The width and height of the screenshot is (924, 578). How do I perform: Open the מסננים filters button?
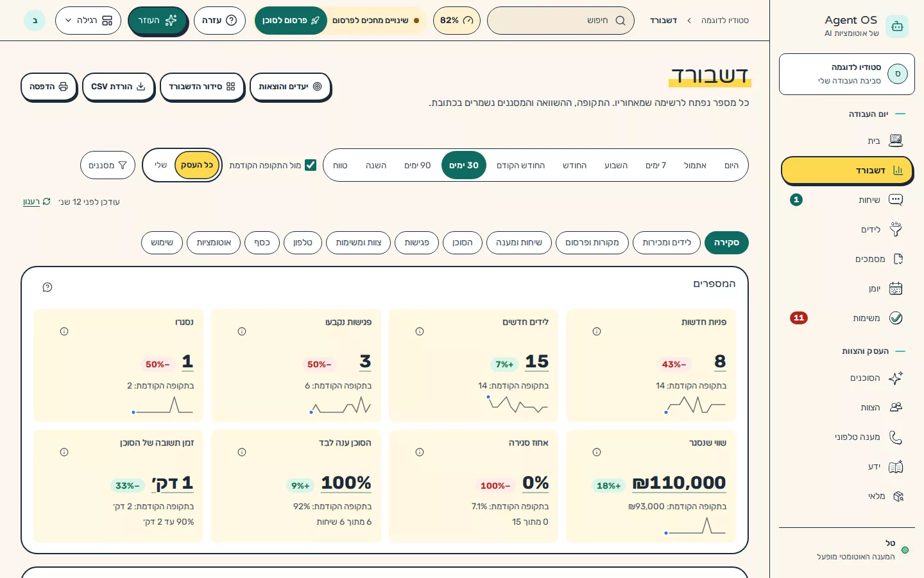108,165
